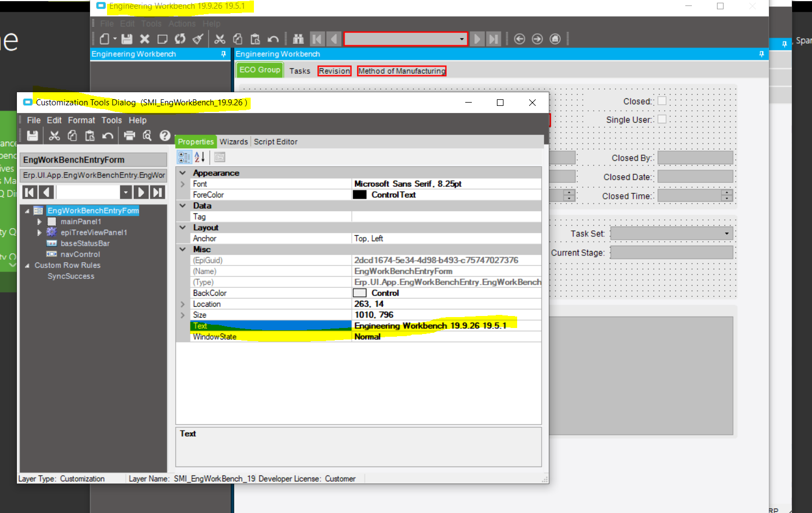
Task: Go to the last control with the navigator's last-record button
Action: click(158, 192)
